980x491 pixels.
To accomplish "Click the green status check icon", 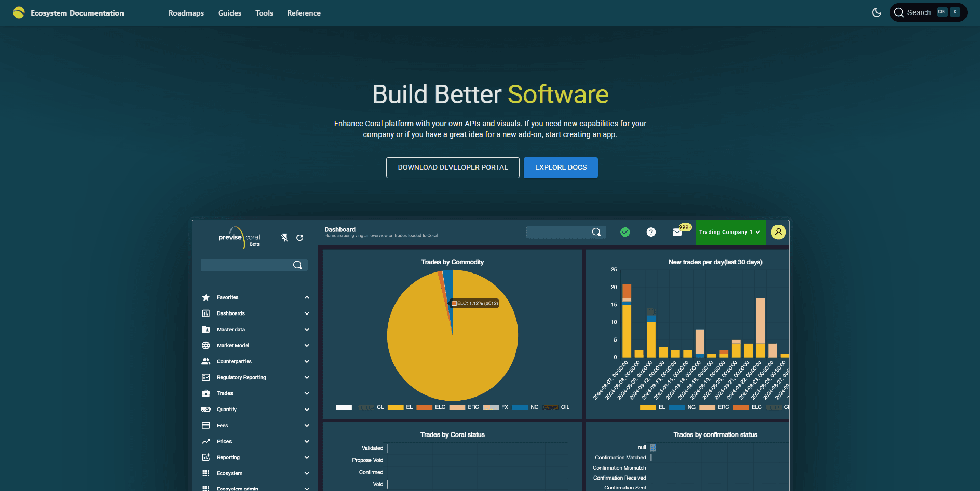I will tap(625, 232).
